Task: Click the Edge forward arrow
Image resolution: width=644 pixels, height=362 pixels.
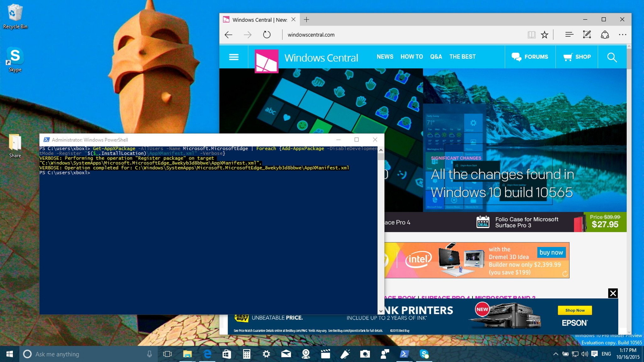Action: [x=248, y=35]
